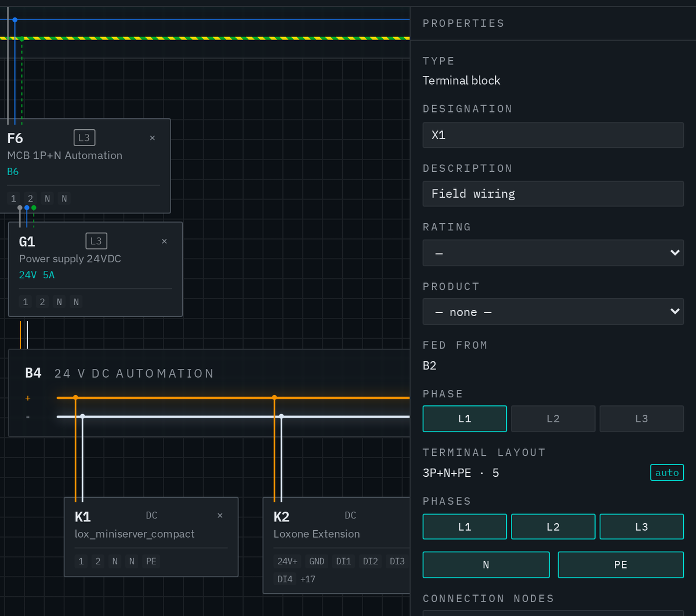Select the G1 power supply title

point(27,241)
